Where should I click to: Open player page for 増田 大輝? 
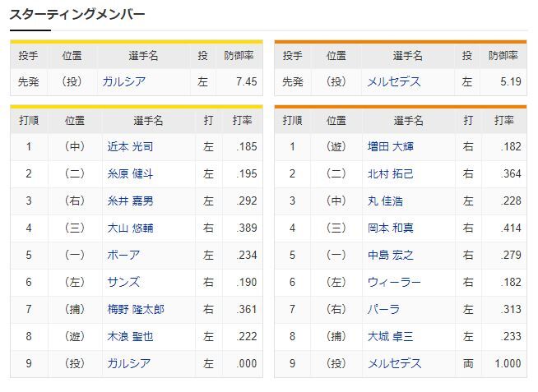tap(391, 147)
